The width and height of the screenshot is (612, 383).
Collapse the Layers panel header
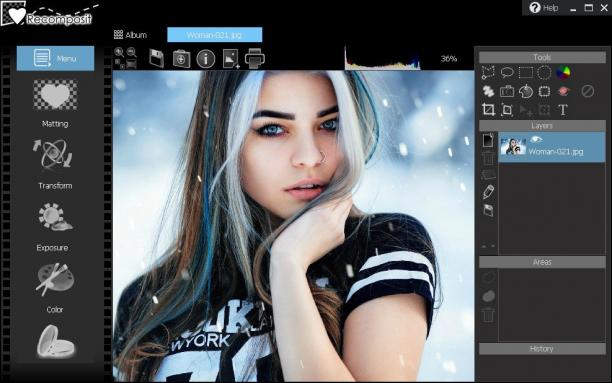(x=542, y=126)
